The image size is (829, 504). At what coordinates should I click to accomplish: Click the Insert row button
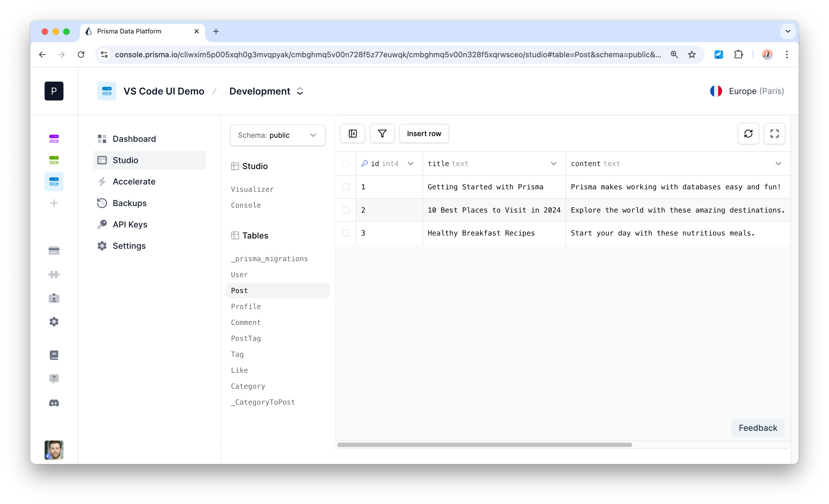coord(424,134)
